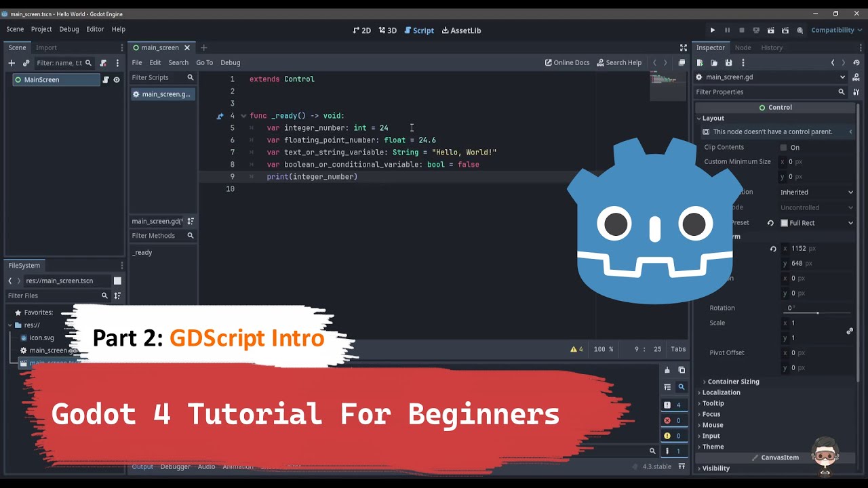The height and width of the screenshot is (488, 868).
Task: Click the Filter Scripts field
Action: coord(163,77)
